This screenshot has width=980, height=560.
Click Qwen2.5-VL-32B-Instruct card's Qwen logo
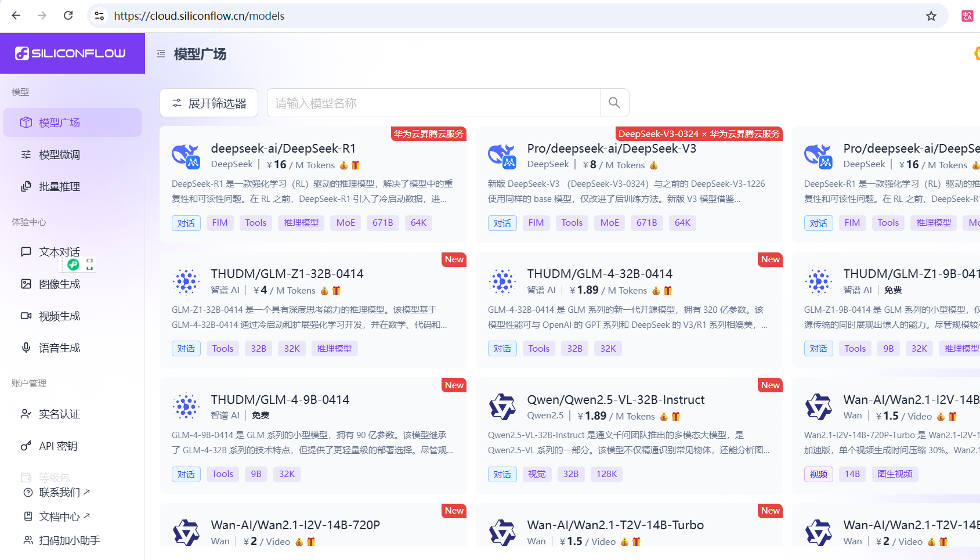coord(502,407)
